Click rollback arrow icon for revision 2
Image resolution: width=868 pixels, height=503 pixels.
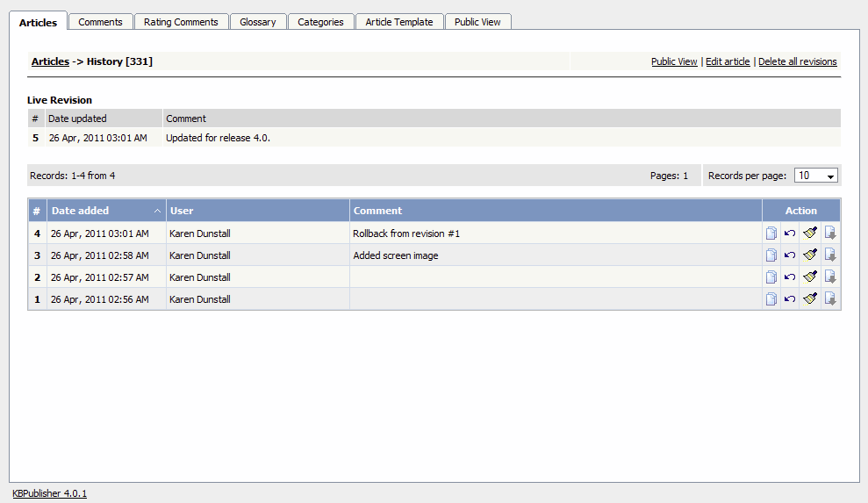click(x=790, y=277)
